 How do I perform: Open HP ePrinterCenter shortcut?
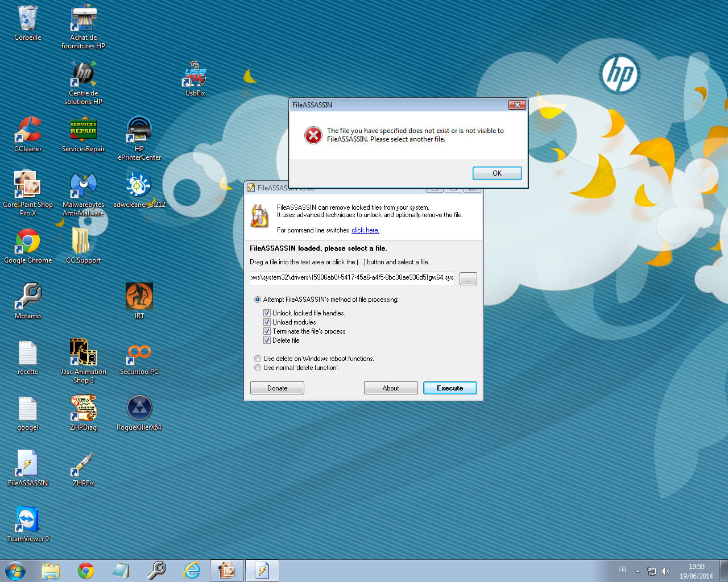pos(139,139)
